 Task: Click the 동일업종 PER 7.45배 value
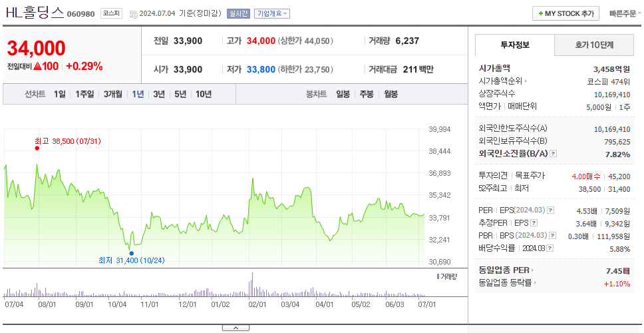[x=618, y=271]
